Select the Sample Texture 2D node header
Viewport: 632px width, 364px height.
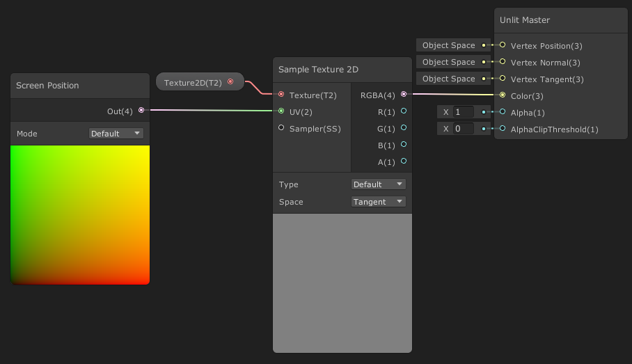pos(342,70)
